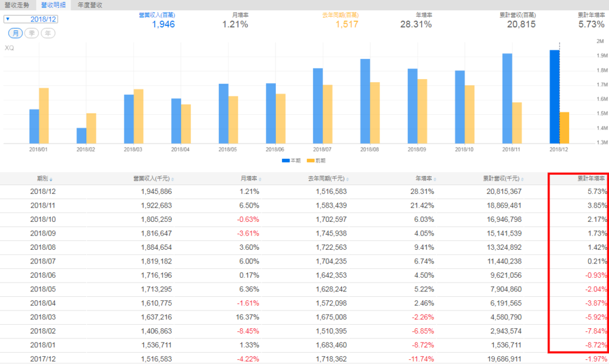Click the 6.36% monthly growth cell
The image size is (609, 364).
point(249,290)
